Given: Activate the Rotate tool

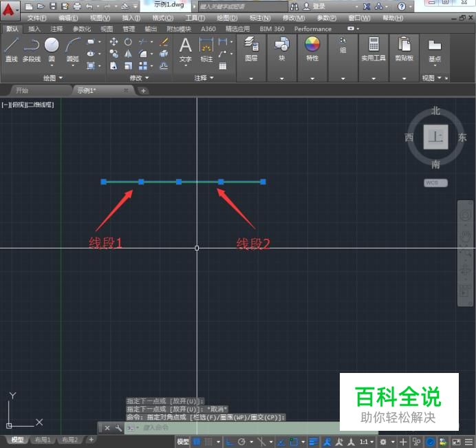Looking at the screenshot, I should (128, 41).
